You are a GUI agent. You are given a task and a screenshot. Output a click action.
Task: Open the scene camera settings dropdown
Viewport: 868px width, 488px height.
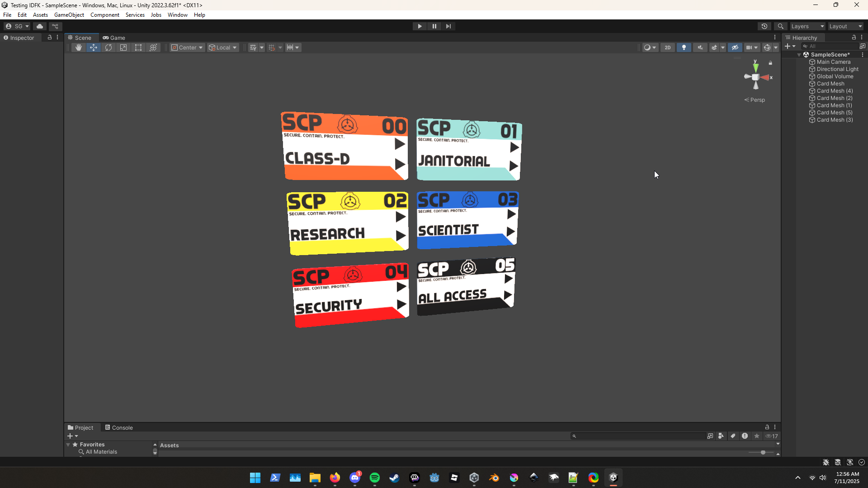click(752, 47)
